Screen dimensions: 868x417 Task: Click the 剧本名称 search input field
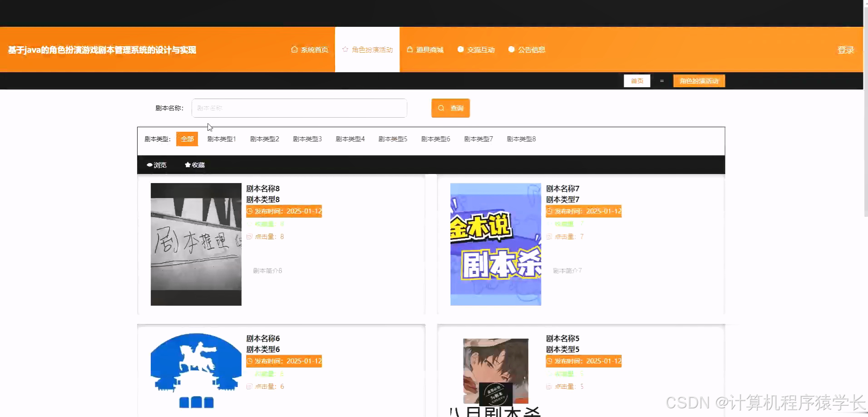pos(299,108)
